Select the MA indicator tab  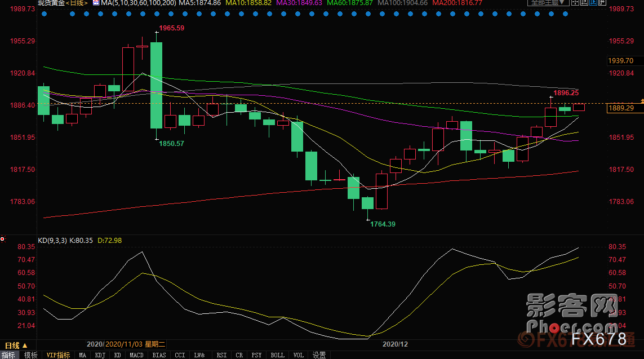83,355
